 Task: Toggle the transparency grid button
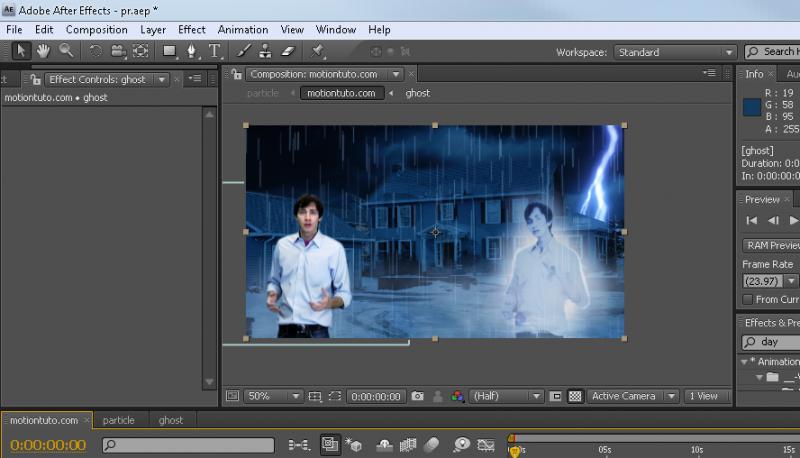[x=575, y=396]
